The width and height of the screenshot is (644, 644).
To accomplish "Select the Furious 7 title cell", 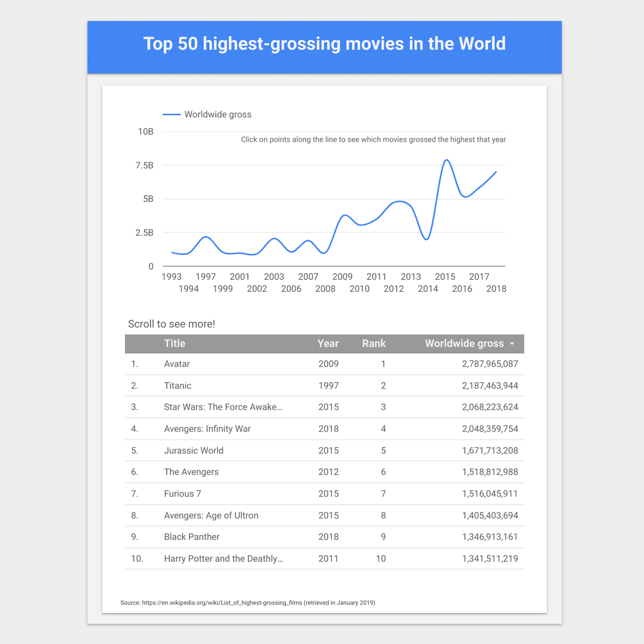I will tap(182, 493).
